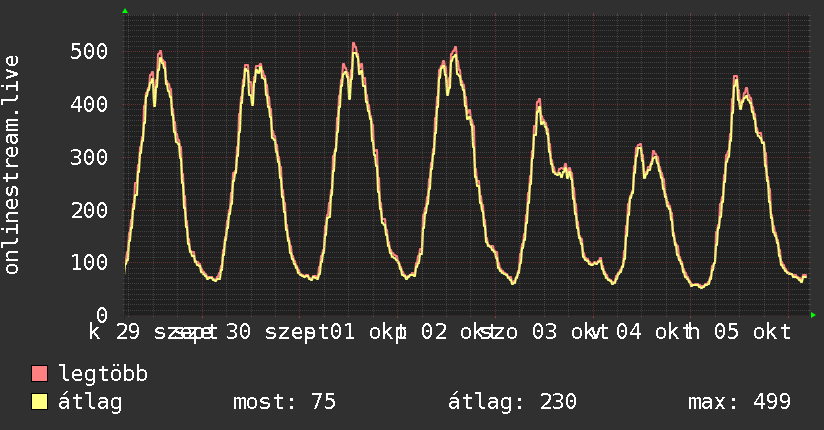Click the 200 y-axis label

(x=89, y=210)
